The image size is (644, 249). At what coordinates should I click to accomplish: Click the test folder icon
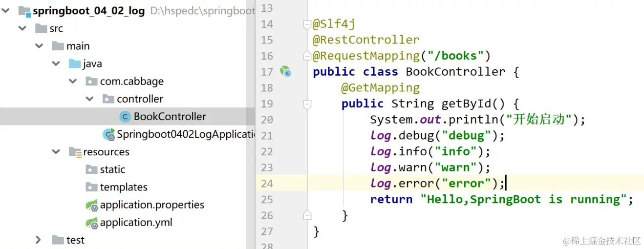click(58, 240)
